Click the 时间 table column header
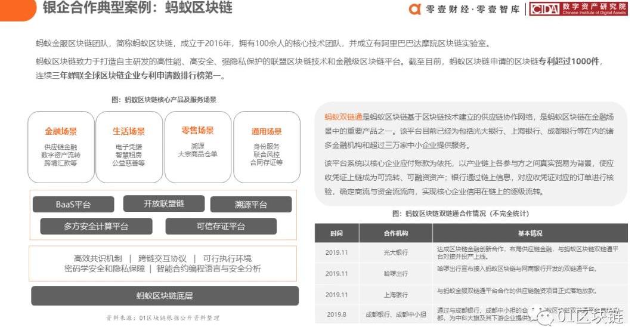 337,233
